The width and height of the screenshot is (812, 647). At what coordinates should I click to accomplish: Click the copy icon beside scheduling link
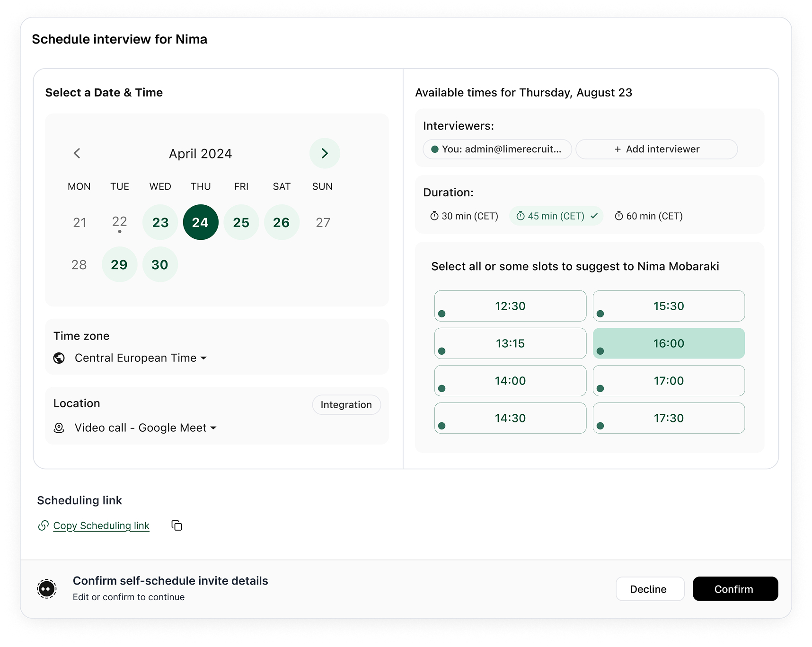click(x=177, y=525)
